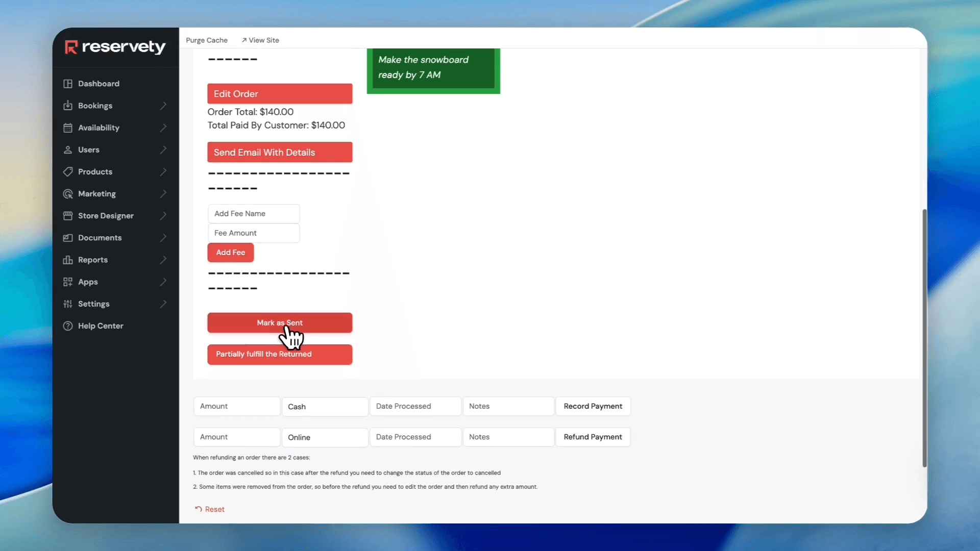
Task: Open the Settings menu item
Action: (x=115, y=304)
